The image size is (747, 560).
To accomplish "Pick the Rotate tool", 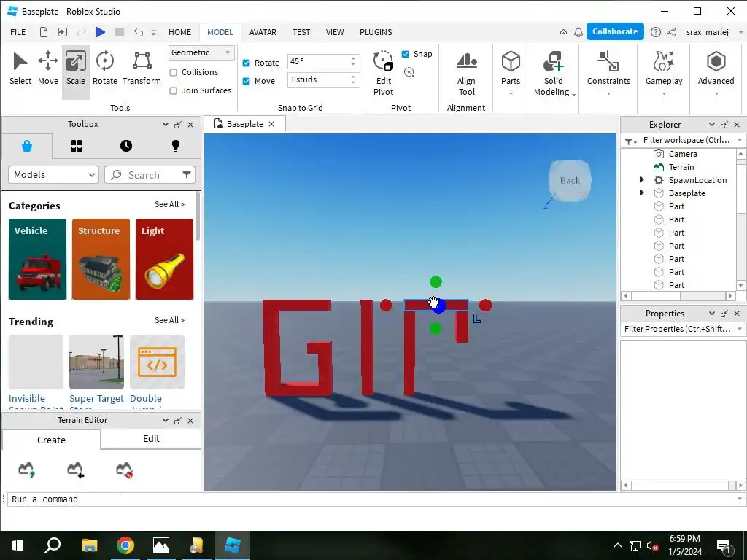I will [105, 69].
